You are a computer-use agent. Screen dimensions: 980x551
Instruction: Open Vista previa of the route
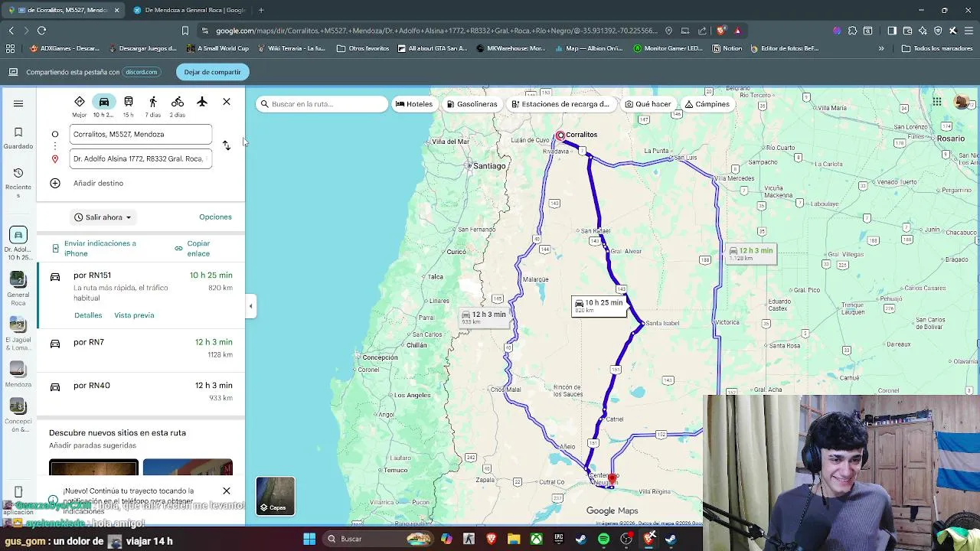[x=134, y=315]
